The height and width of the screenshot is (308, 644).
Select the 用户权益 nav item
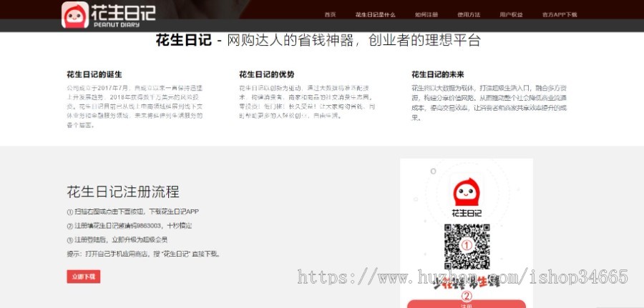point(512,15)
